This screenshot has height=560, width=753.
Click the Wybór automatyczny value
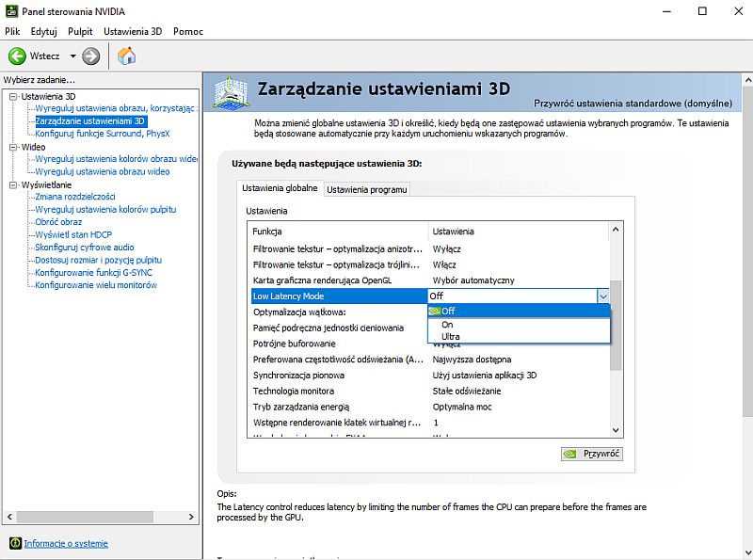(x=473, y=280)
